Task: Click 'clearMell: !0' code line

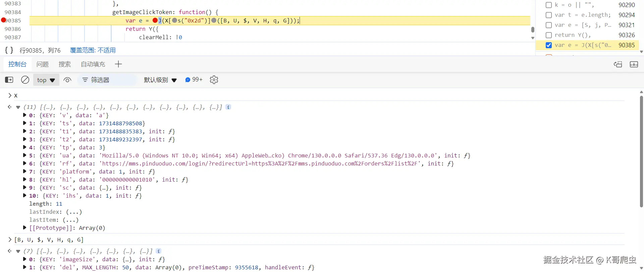Action: [x=161, y=37]
